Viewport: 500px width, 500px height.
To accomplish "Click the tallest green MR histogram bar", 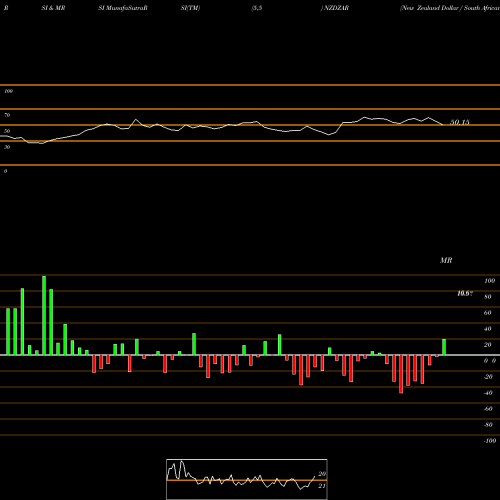I will [x=44, y=315].
